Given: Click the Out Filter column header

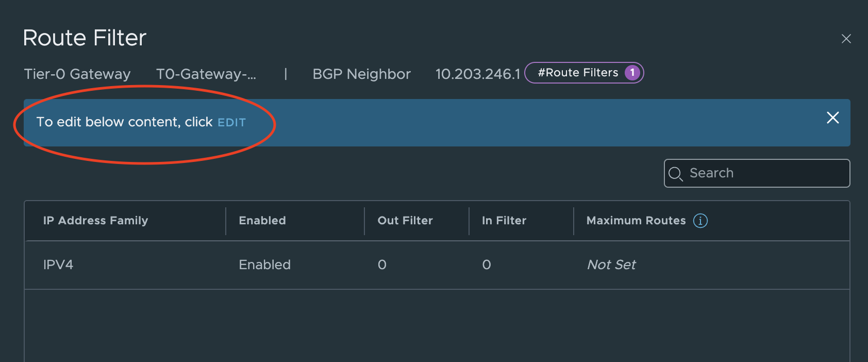Looking at the screenshot, I should tap(405, 221).
